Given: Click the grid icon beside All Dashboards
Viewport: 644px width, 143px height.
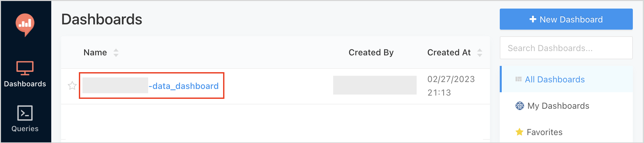Looking at the screenshot, I should point(518,79).
